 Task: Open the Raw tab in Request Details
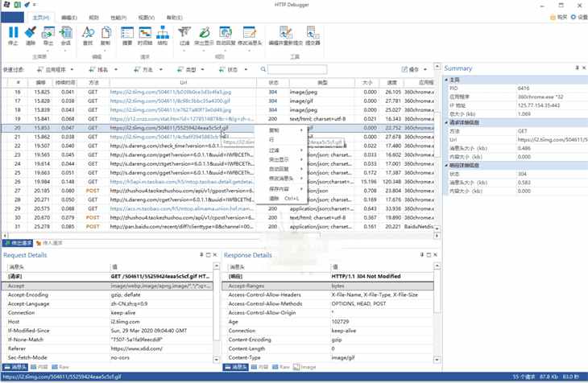[60, 367]
